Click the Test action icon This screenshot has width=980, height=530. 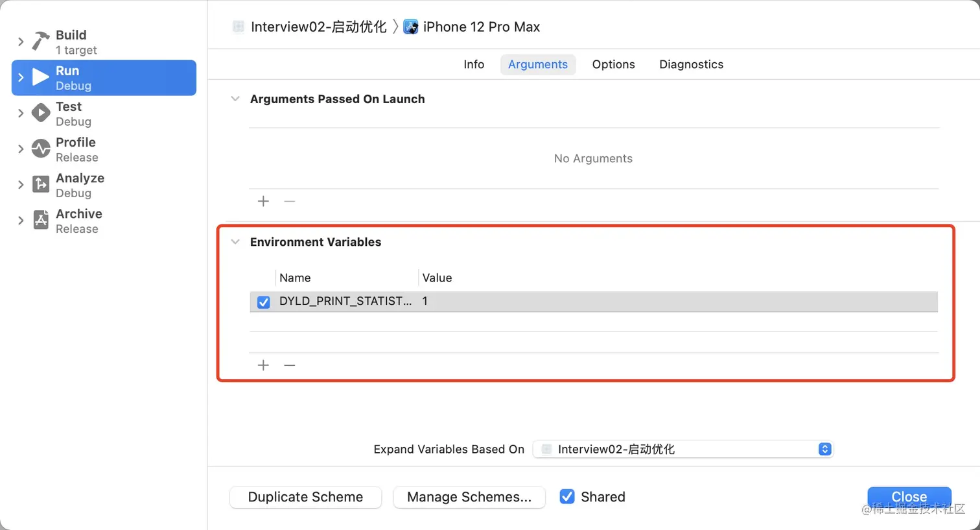point(41,113)
